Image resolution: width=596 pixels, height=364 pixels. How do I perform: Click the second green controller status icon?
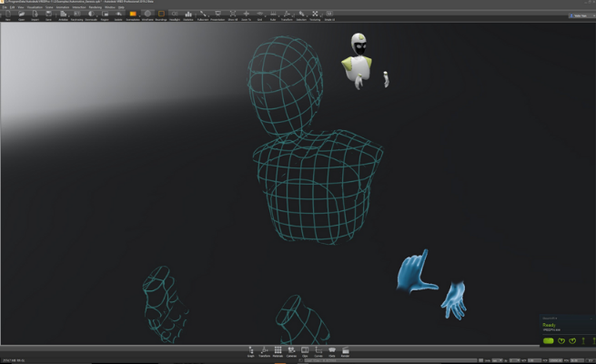click(x=572, y=341)
